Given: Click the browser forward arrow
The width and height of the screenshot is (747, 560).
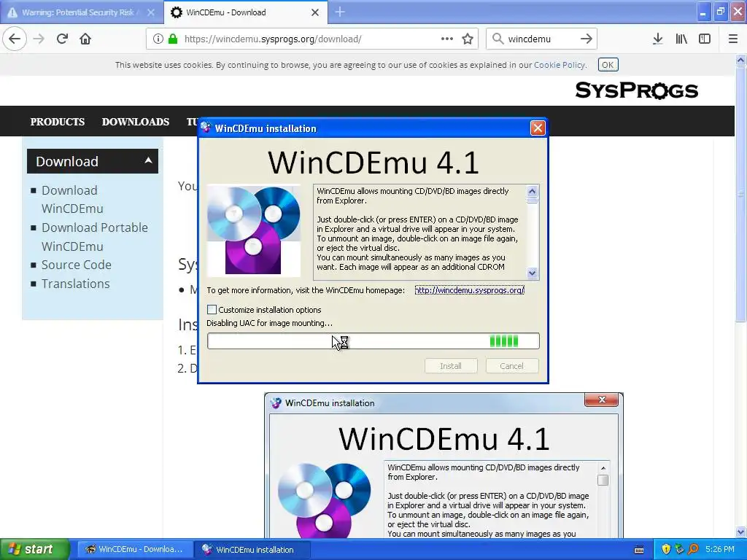Looking at the screenshot, I should click(x=39, y=39).
